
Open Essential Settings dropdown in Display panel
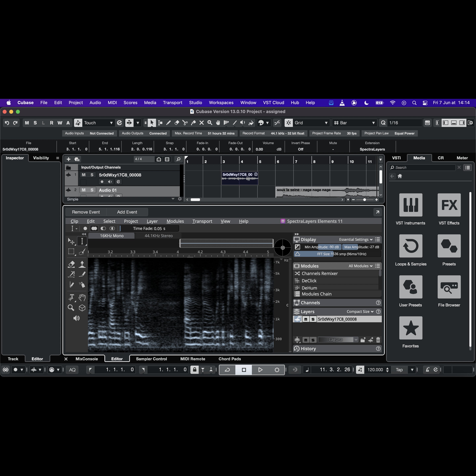356,239
